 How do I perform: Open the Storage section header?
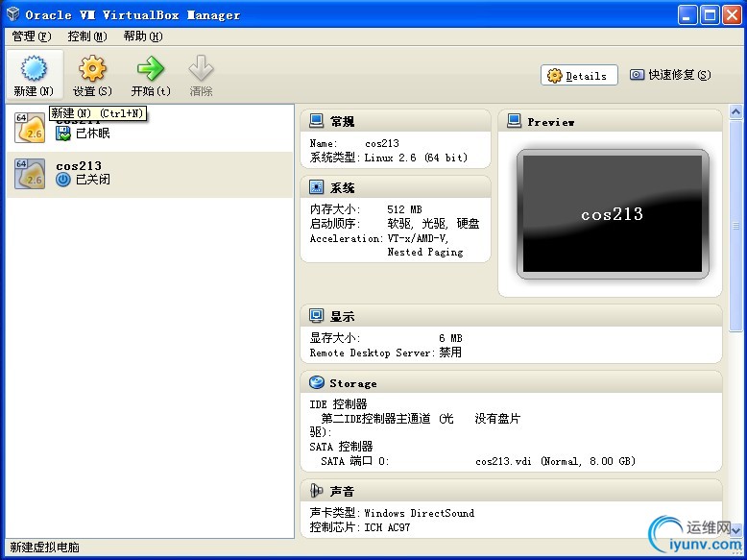click(511, 382)
